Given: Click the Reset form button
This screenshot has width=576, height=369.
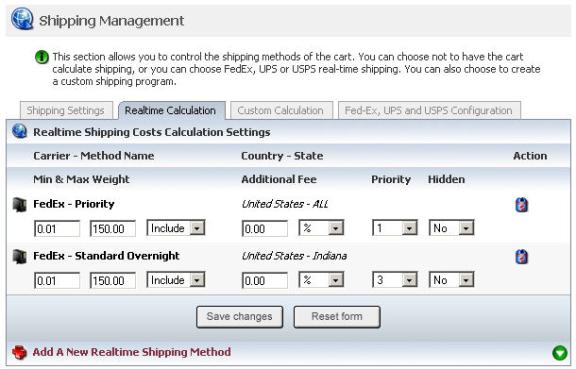Looking at the screenshot, I should coord(337,317).
